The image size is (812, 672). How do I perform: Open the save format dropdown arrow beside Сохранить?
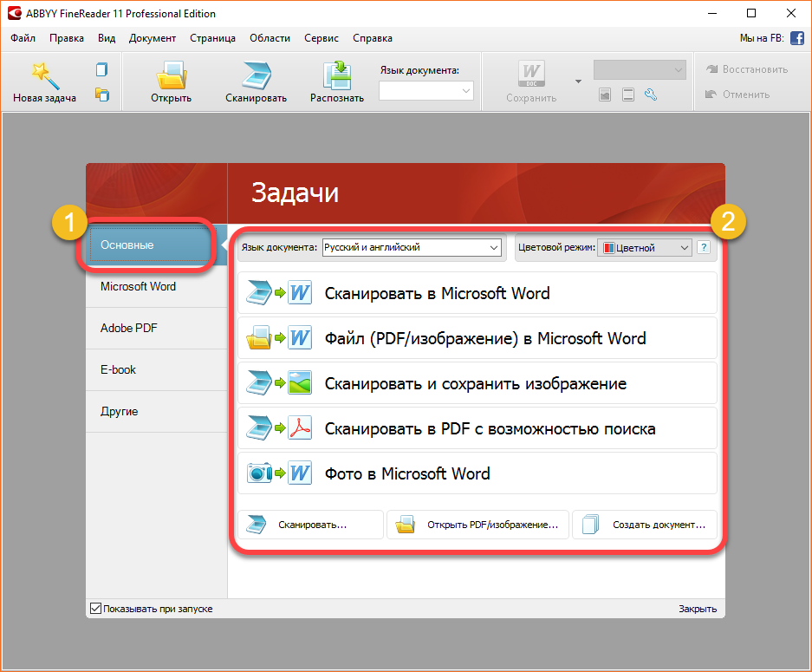click(578, 82)
